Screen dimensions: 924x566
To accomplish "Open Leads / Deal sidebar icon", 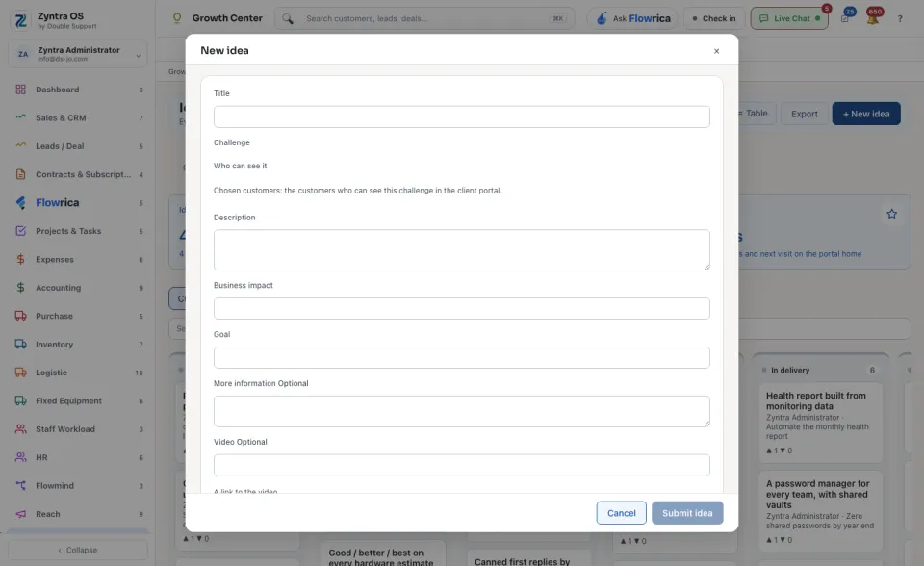I will 20,145.
